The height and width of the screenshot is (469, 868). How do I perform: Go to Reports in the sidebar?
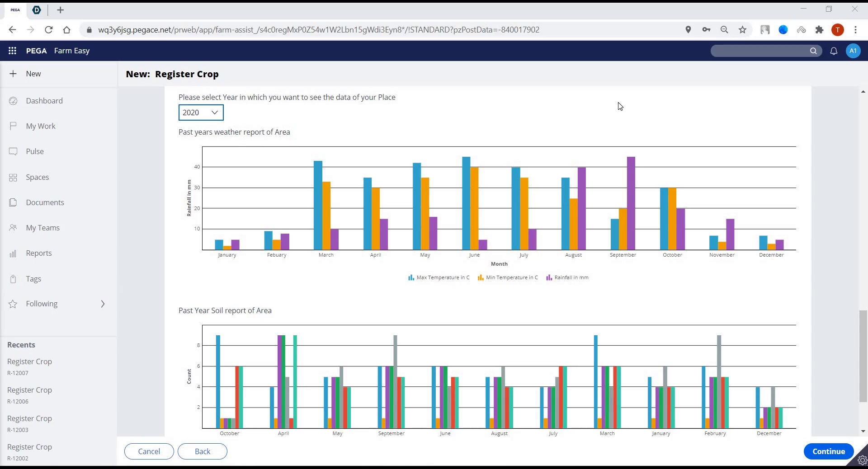click(39, 253)
